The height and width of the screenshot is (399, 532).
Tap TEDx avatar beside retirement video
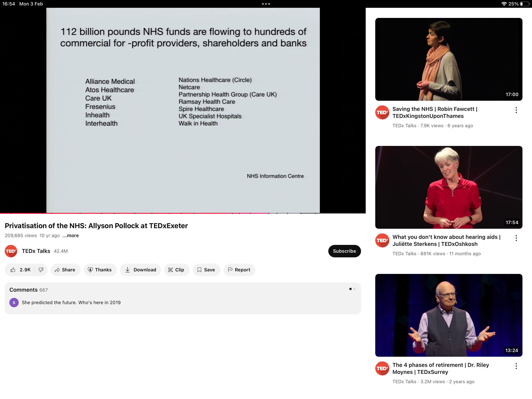tap(382, 368)
